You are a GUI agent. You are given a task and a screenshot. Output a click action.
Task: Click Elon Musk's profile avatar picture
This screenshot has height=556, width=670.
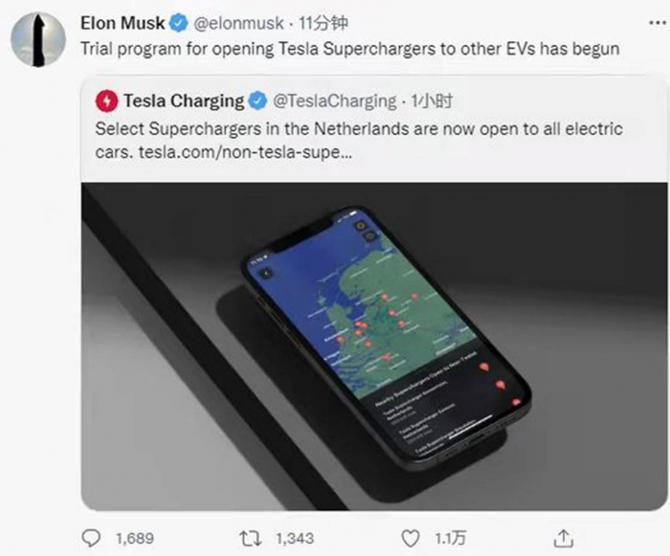click(x=35, y=37)
